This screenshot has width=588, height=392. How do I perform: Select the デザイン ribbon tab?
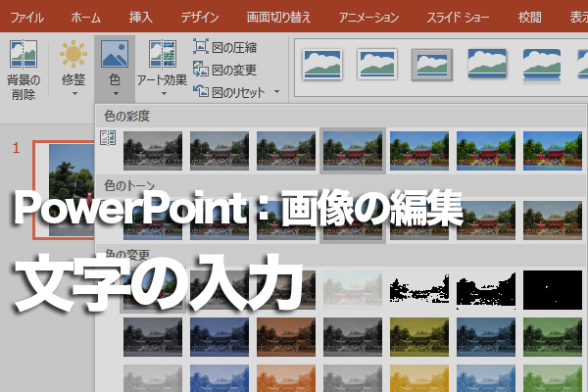200,18
